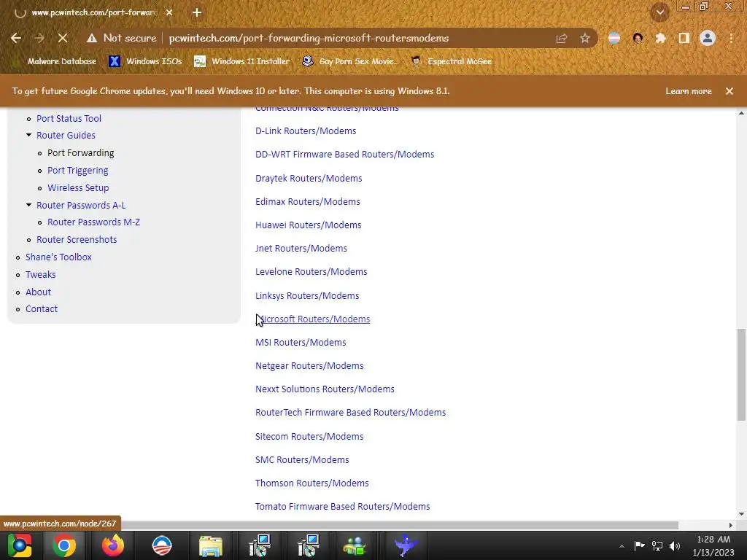Screen dimensions: 747x560
Task: Open Contact menu item
Action: 42,309
